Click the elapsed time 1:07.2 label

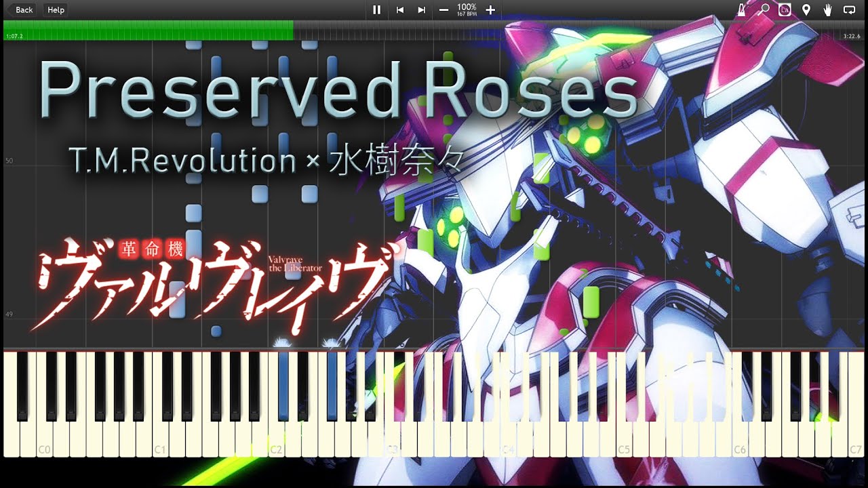[13, 36]
